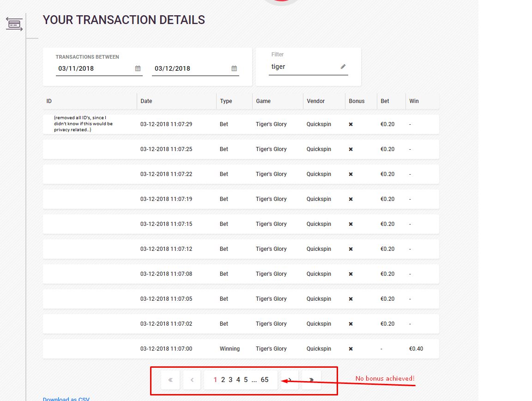This screenshot has width=532, height=401.
Task: Click the bonus X mark in 11:07:05 row
Action: click(351, 299)
